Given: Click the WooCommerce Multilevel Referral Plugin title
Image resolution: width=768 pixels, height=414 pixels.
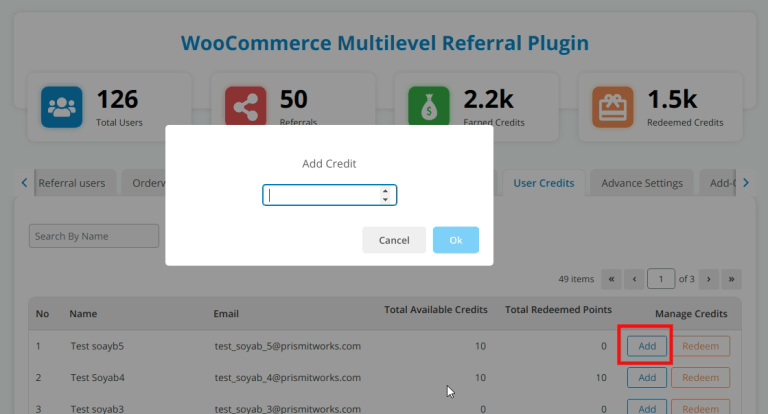Looking at the screenshot, I should (x=384, y=43).
